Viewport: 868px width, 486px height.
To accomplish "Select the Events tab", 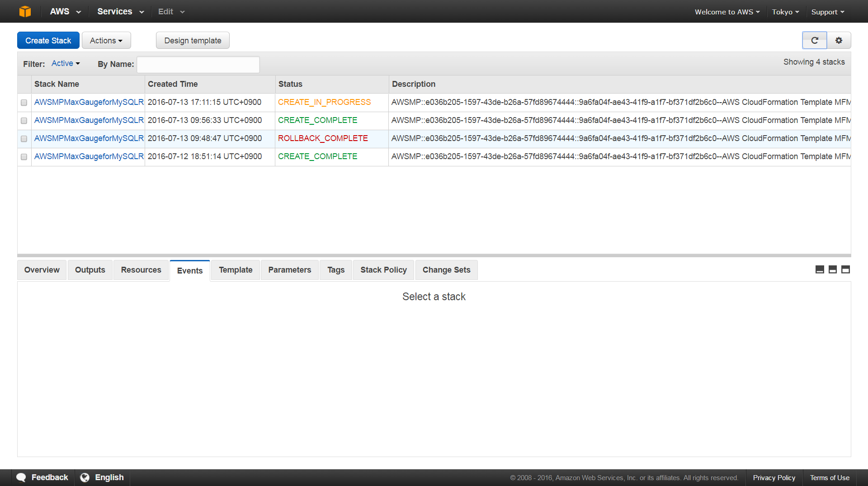I will click(x=190, y=270).
